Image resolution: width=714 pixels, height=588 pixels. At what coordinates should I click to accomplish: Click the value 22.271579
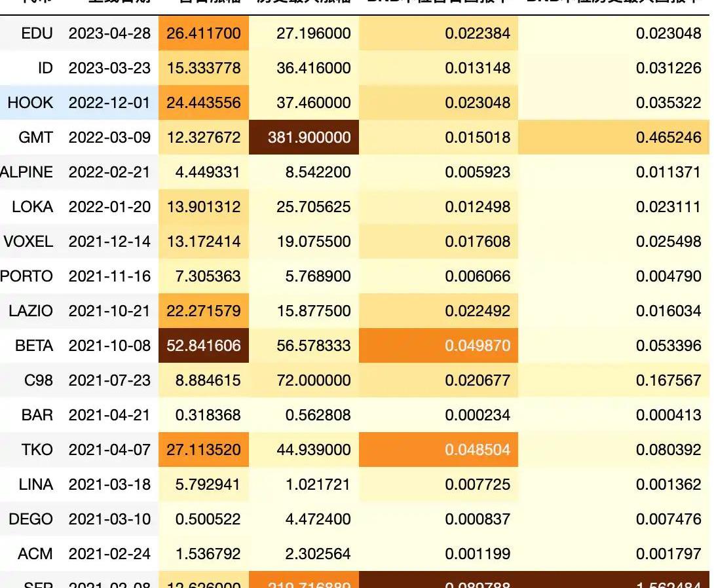pyautogui.click(x=204, y=311)
